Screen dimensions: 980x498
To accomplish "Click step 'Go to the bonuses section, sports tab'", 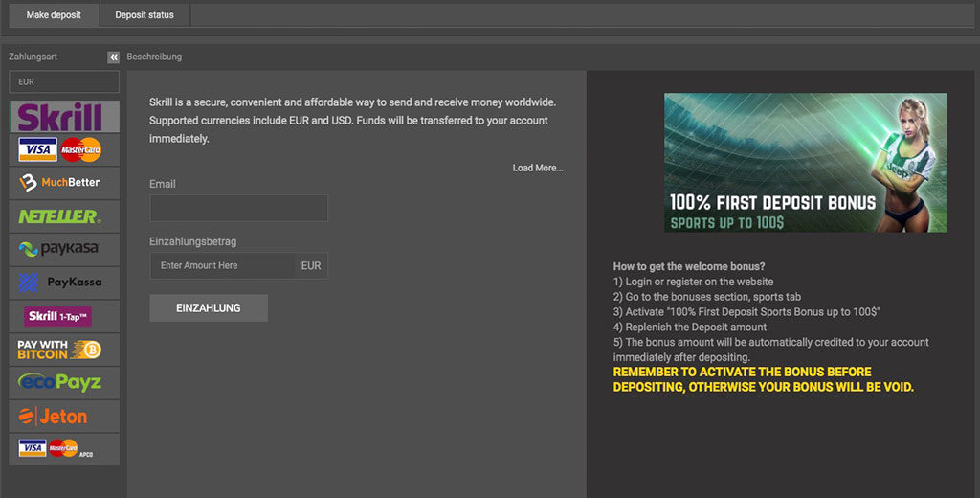I will point(707,297).
